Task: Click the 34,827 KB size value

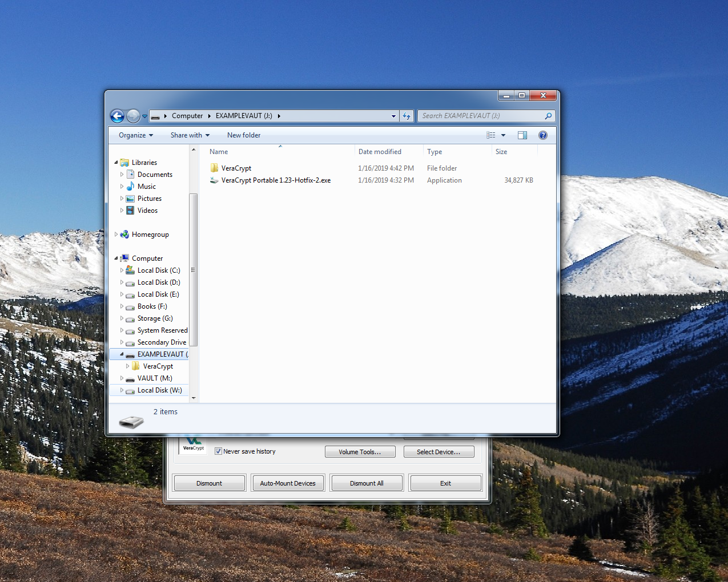Action: point(518,180)
